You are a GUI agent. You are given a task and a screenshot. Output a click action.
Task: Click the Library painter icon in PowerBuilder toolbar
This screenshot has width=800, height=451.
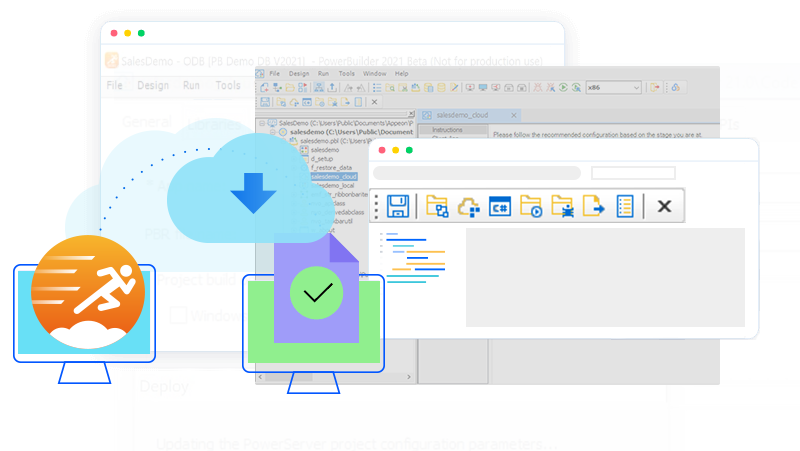tap(415, 88)
